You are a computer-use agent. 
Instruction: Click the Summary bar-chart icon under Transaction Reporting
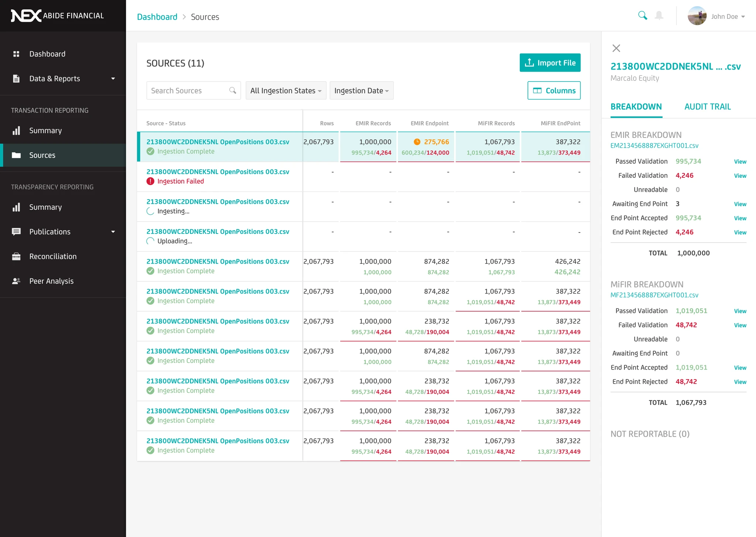point(17,130)
